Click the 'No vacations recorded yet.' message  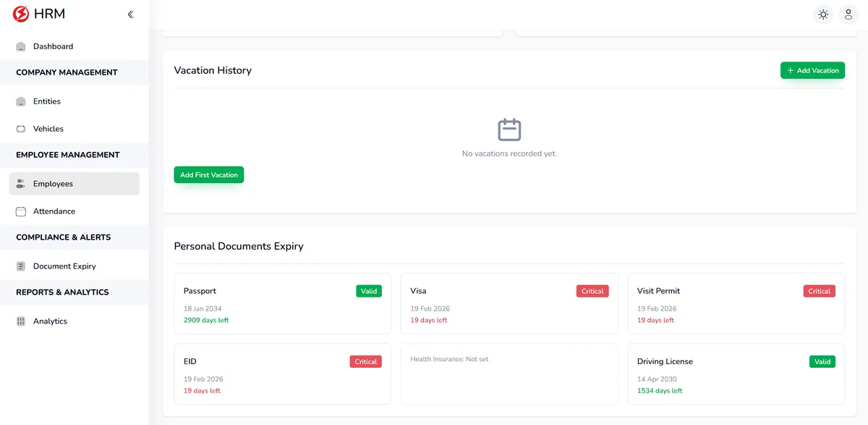pyautogui.click(x=509, y=153)
